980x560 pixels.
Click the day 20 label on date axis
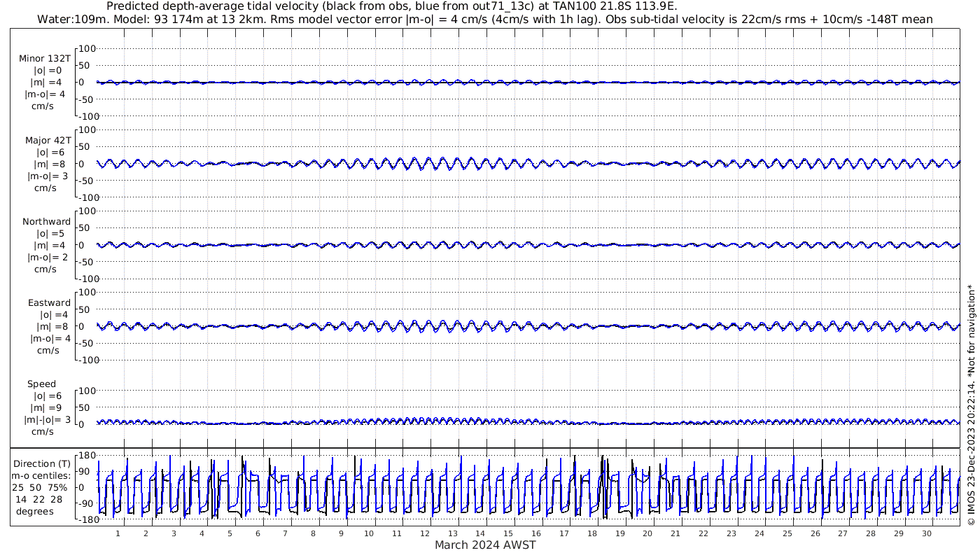pyautogui.click(x=647, y=533)
